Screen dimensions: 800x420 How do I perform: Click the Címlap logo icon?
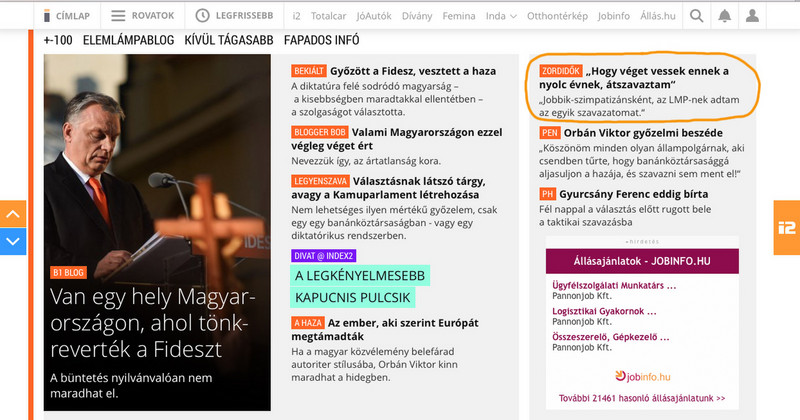coord(46,16)
